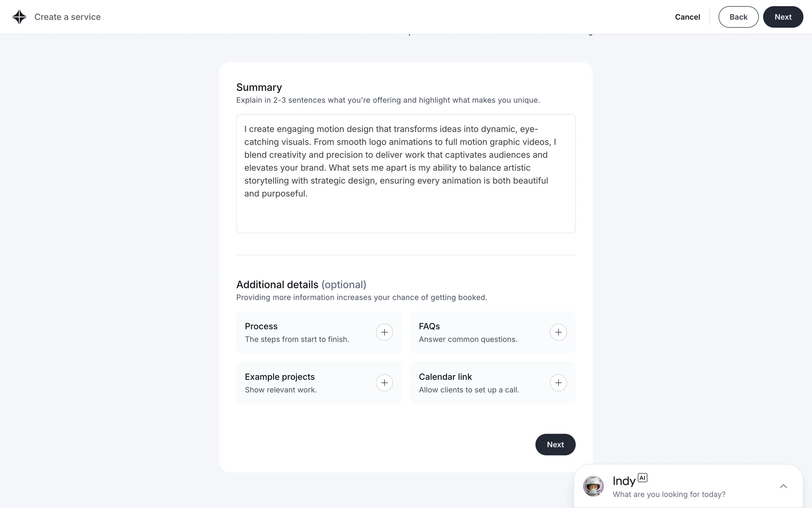Click the Indy assistant avatar

click(593, 486)
